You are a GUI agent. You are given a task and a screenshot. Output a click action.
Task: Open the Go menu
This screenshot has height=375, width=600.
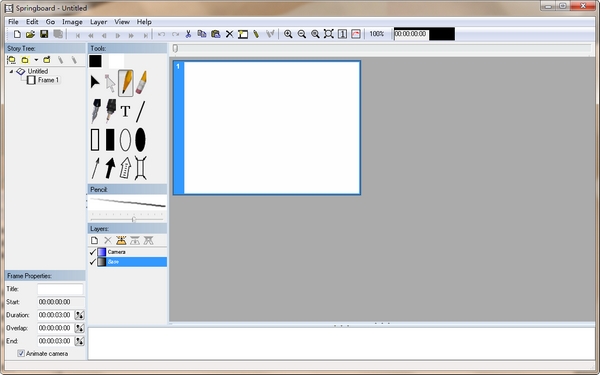pos(50,22)
